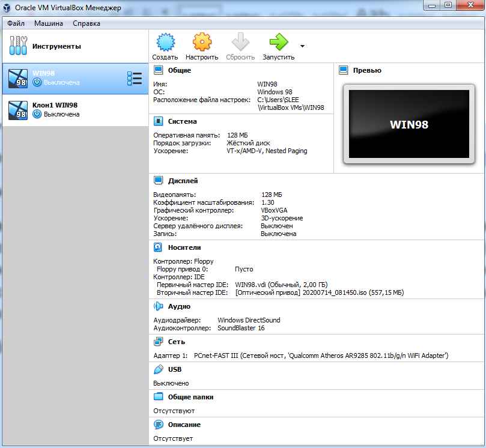Open the USB settings heading link

point(175,369)
